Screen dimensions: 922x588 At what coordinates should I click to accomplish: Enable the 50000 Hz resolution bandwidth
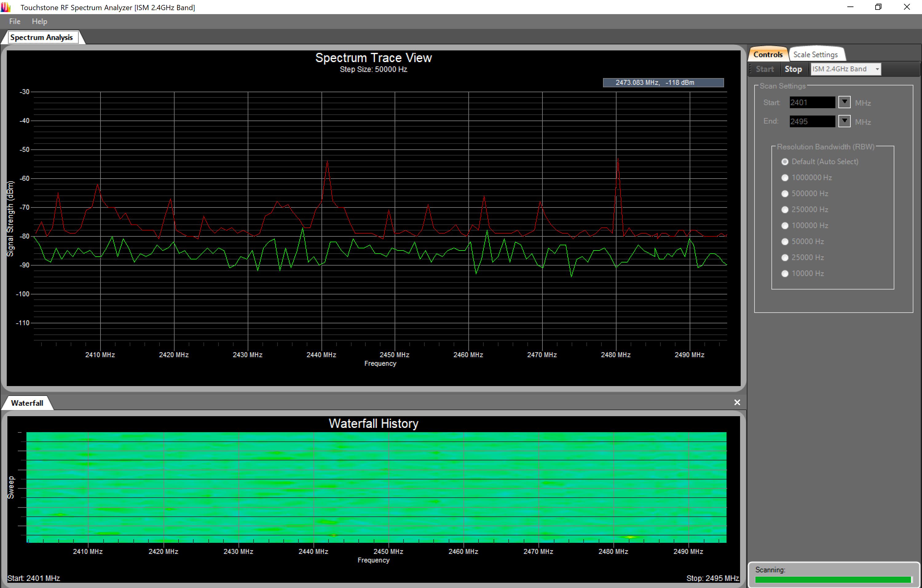(785, 241)
